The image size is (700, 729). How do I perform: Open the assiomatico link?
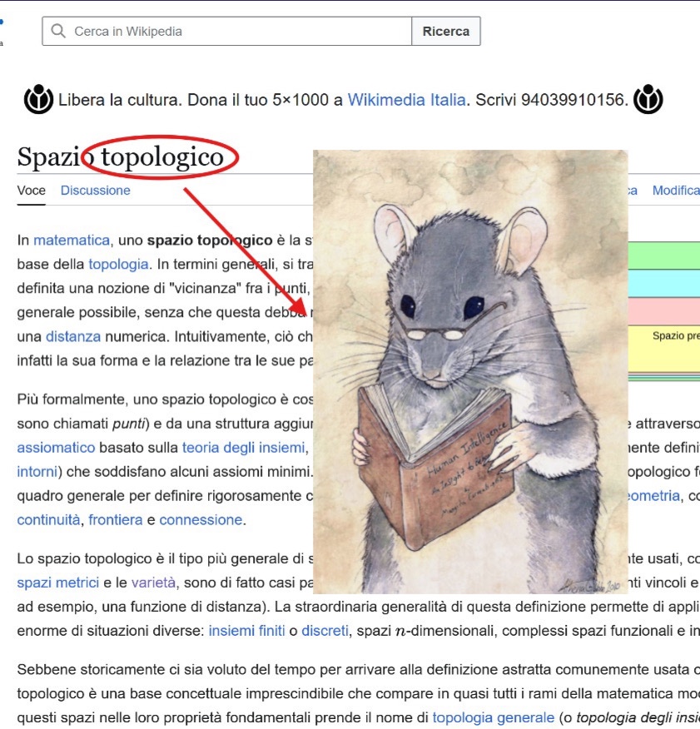point(56,448)
